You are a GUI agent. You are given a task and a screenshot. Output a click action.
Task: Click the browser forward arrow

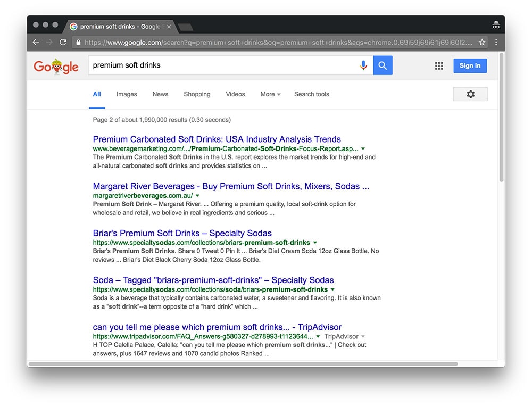click(49, 42)
